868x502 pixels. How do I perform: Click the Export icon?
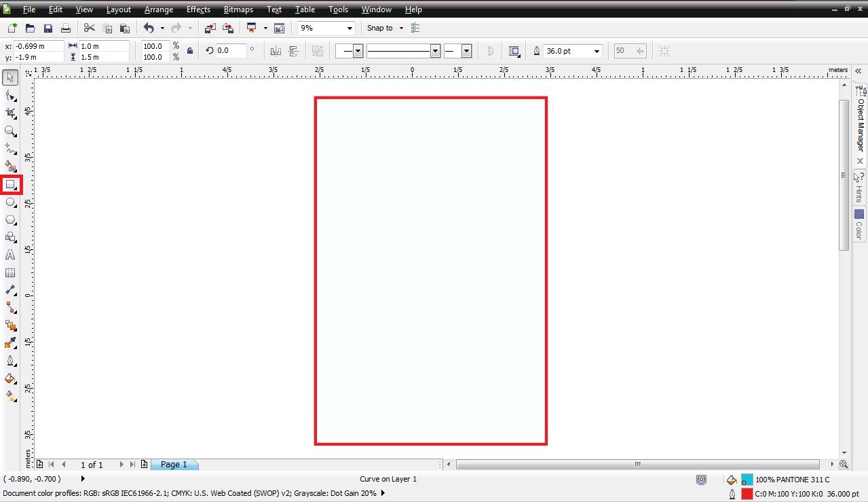click(x=228, y=28)
